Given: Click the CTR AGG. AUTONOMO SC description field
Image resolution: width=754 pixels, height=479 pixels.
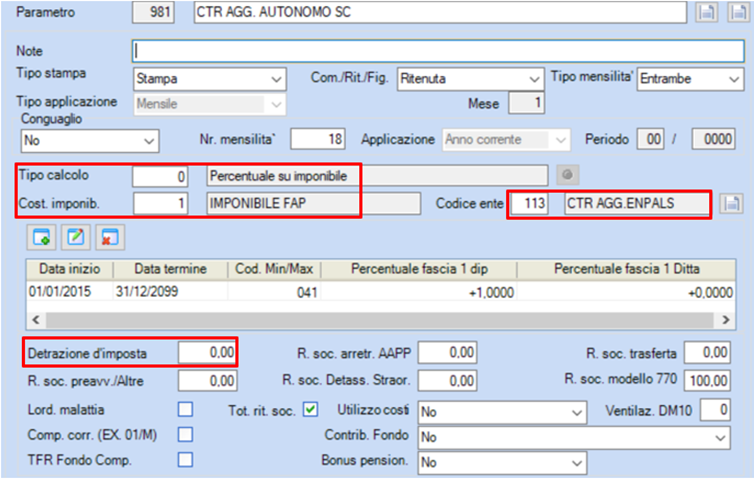Looking at the screenshot, I should pos(440,12).
